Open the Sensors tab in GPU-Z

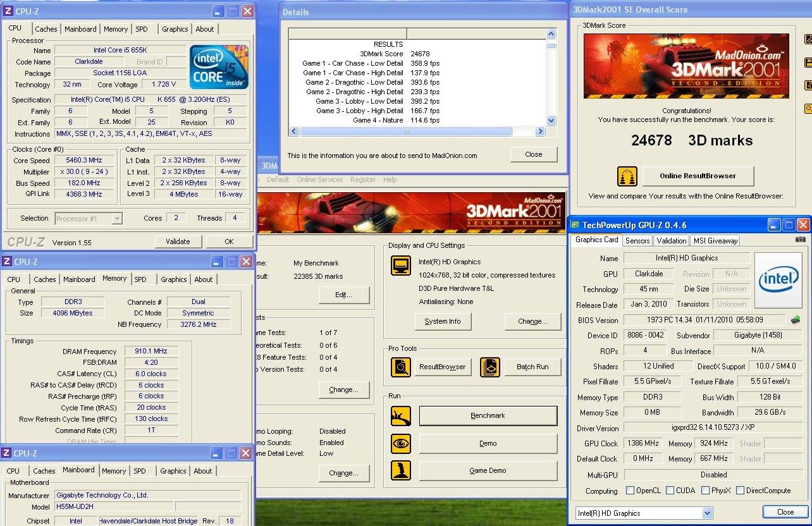click(x=637, y=241)
